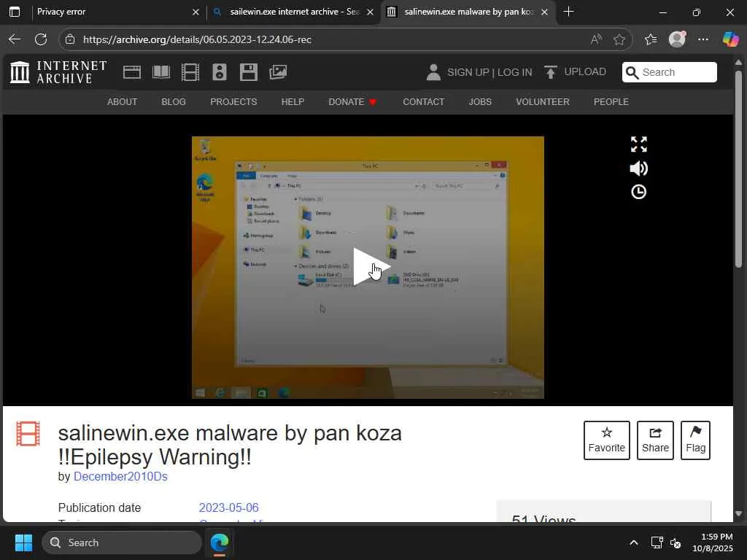
Task: Close the Privacy error tab
Action: (x=196, y=12)
